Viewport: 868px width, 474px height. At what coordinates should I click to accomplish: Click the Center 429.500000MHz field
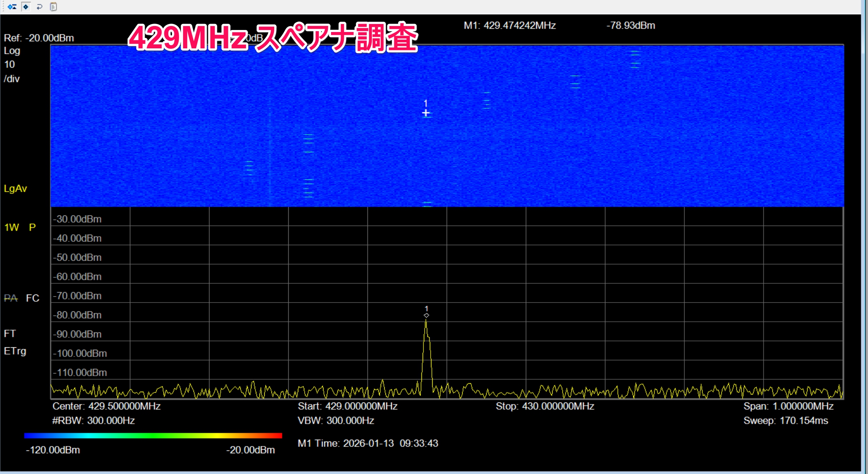point(106,406)
